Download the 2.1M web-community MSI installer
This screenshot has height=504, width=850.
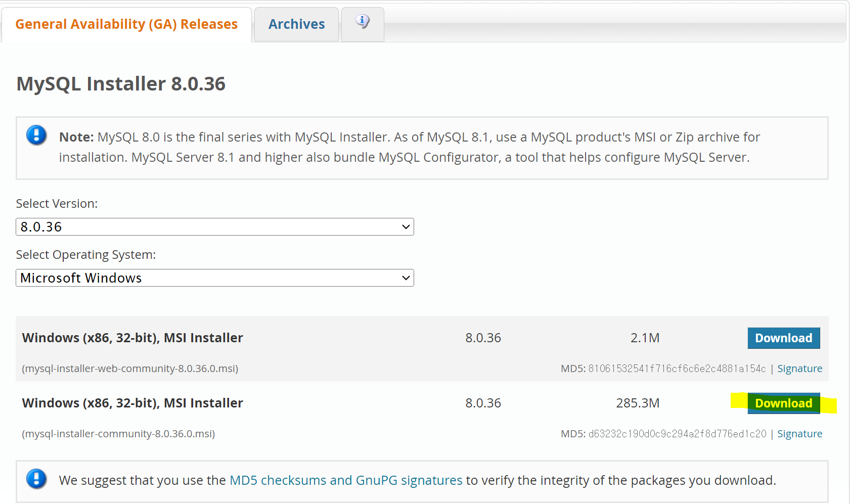784,338
